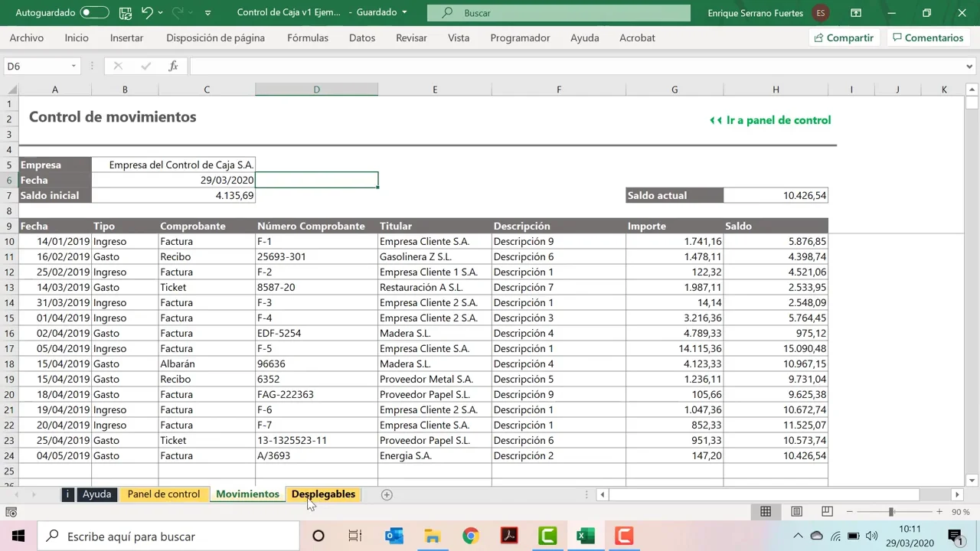Viewport: 980px width, 551px height.
Task: Click the insert function fx icon
Action: pos(173,67)
